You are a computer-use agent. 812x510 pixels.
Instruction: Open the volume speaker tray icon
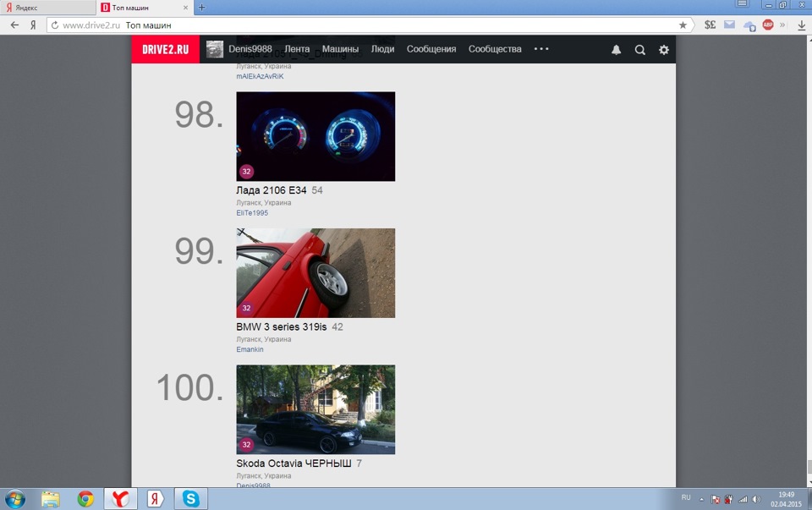click(756, 500)
